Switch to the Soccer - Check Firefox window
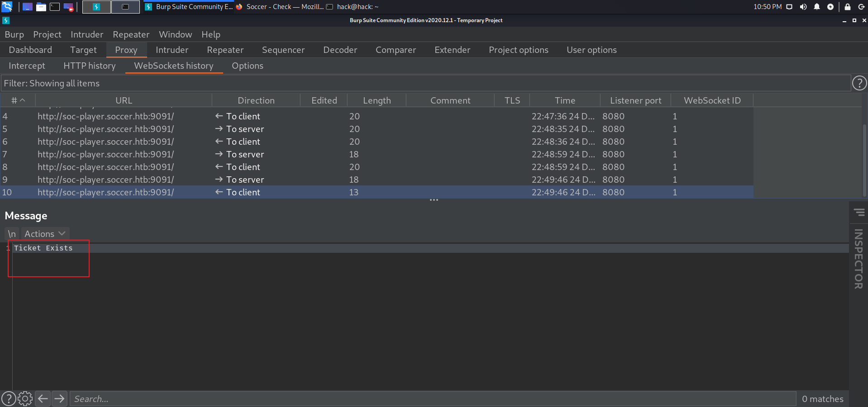Viewport: 868px width, 407px height. point(280,7)
